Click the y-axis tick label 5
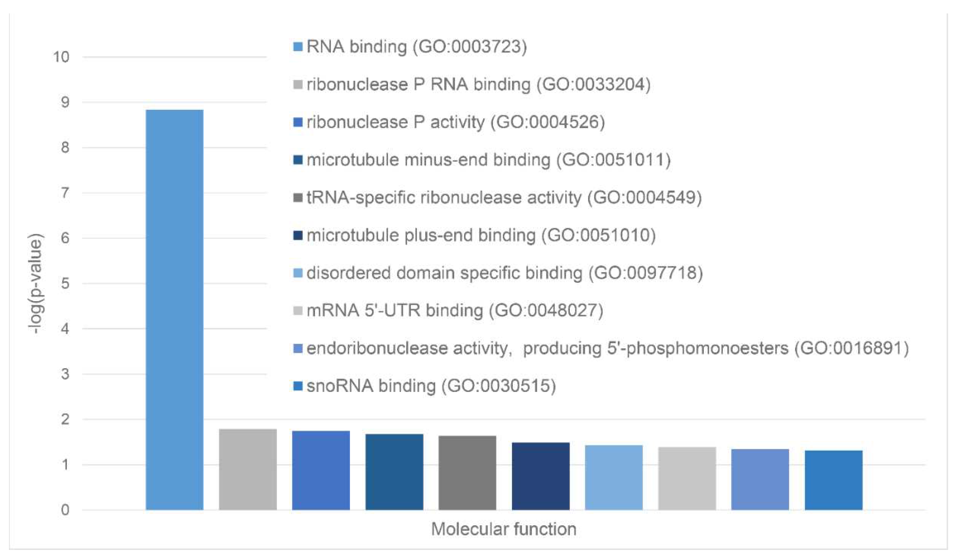 [x=65, y=283]
